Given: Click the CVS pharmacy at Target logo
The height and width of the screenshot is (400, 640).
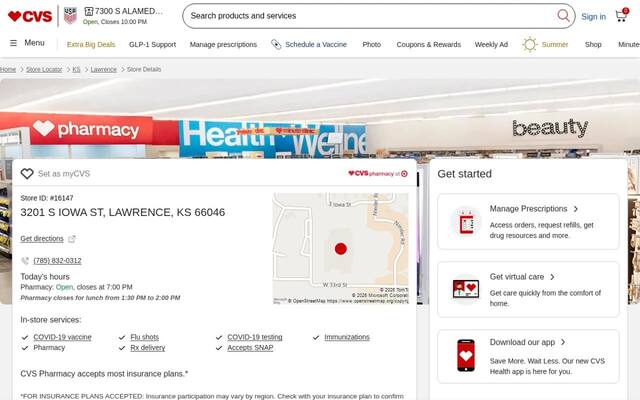Looking at the screenshot, I should click(378, 173).
